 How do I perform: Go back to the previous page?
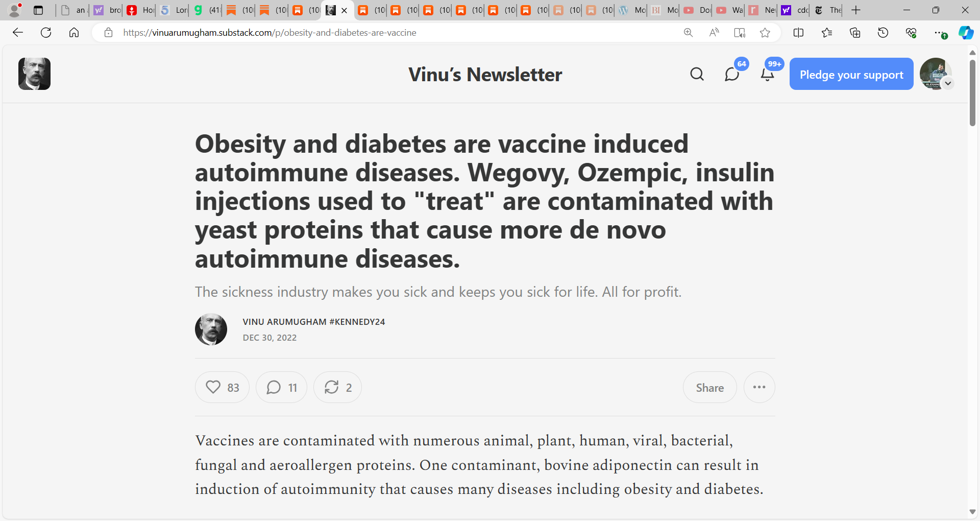point(18,33)
